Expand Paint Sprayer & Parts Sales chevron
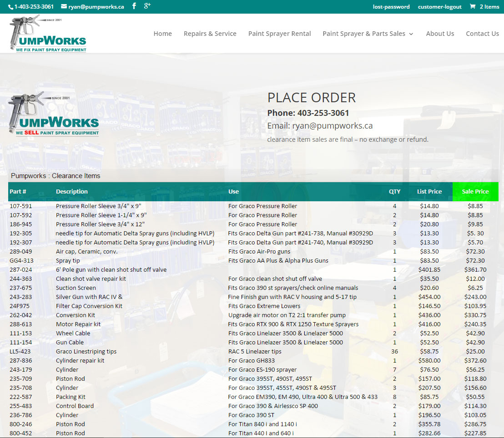 point(411,34)
